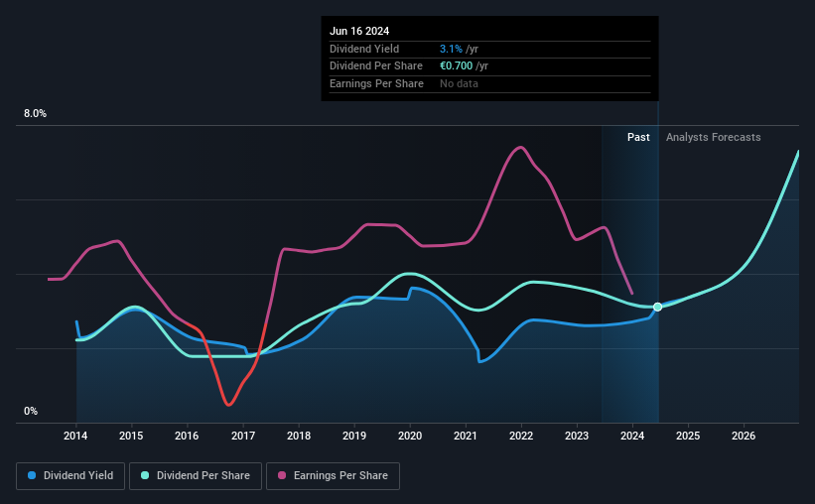815x504 pixels.
Task: Click the 2023 x-axis label
Action: pos(577,436)
